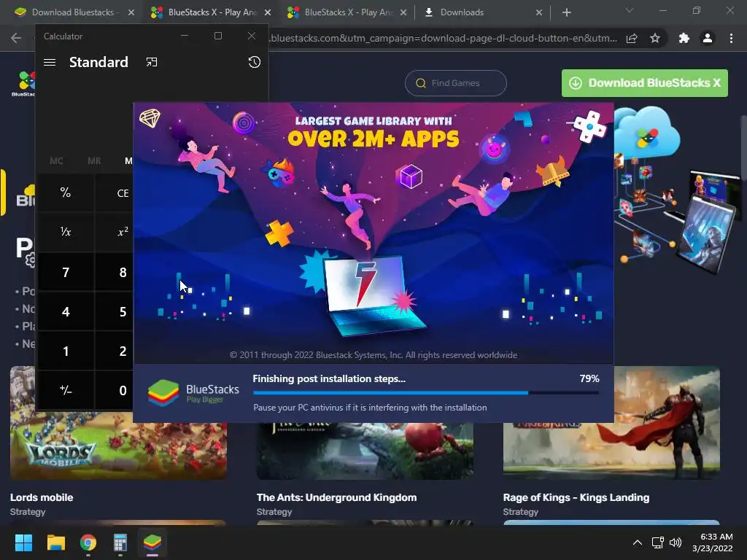Switch to the third BlueStacks X browser tab
The height and width of the screenshot is (560, 747).
[x=348, y=12]
